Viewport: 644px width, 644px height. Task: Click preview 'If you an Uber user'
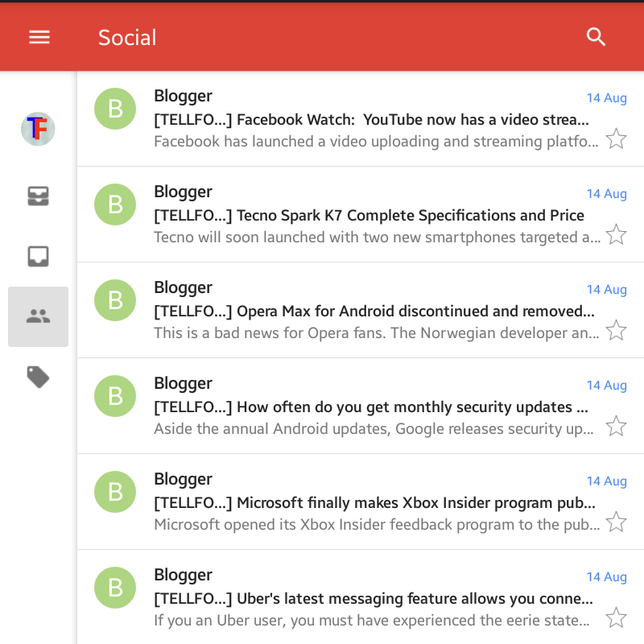(x=372, y=620)
